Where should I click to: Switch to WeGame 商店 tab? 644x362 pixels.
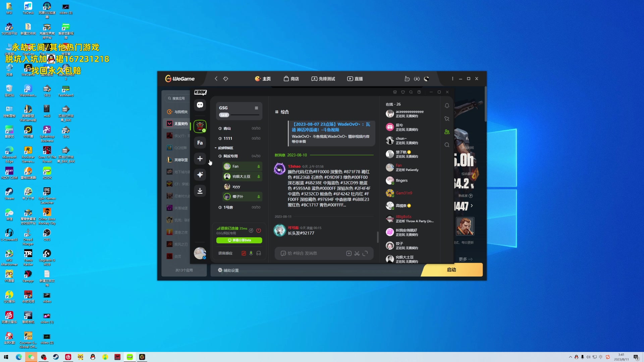(x=291, y=79)
